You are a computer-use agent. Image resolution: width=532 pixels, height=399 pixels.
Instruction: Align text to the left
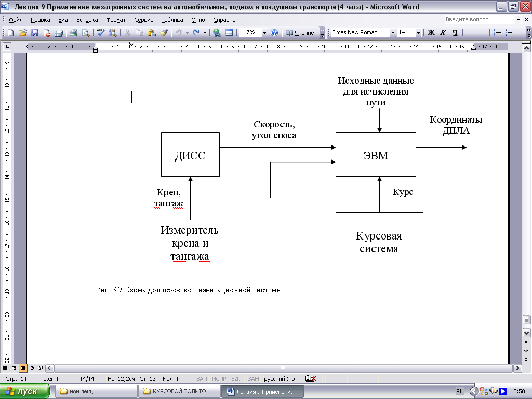pyautogui.click(x=470, y=33)
